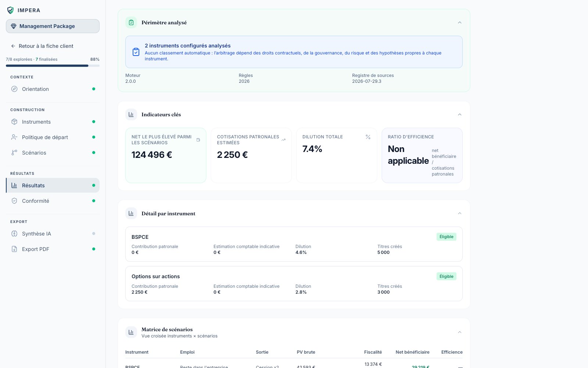The width and height of the screenshot is (588, 368).
Task: Click the cube icon next to Instruments
Action: tap(14, 122)
